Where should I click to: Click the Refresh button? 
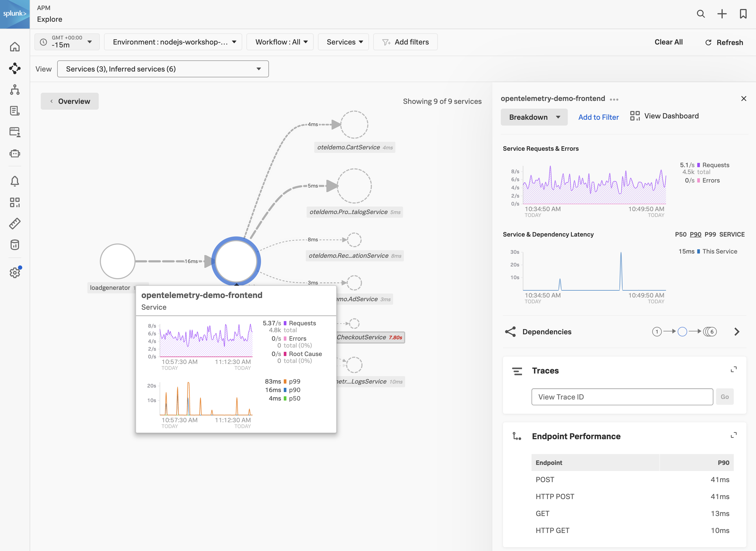click(x=724, y=42)
